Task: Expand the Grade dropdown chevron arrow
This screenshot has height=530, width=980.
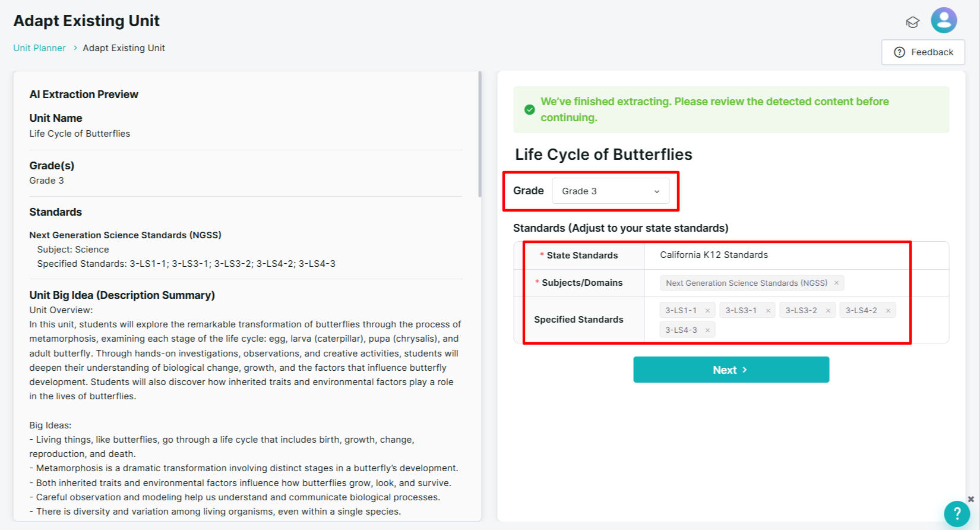Action: [x=657, y=191]
